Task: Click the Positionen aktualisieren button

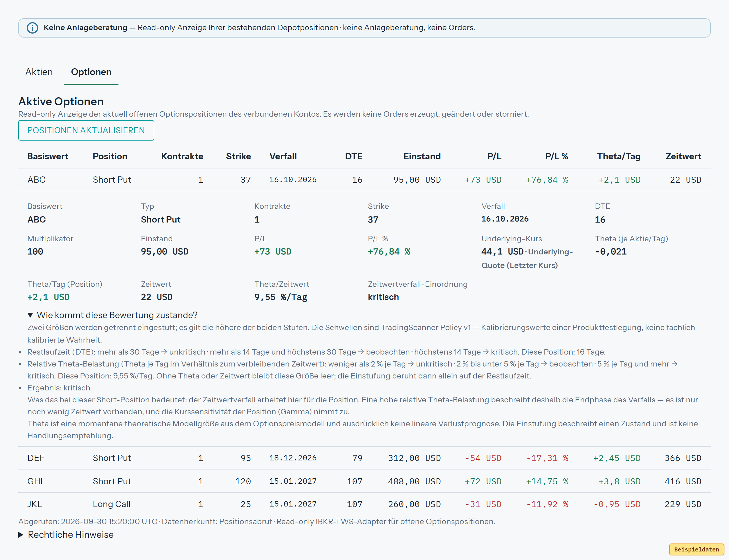Action: pyautogui.click(x=86, y=130)
